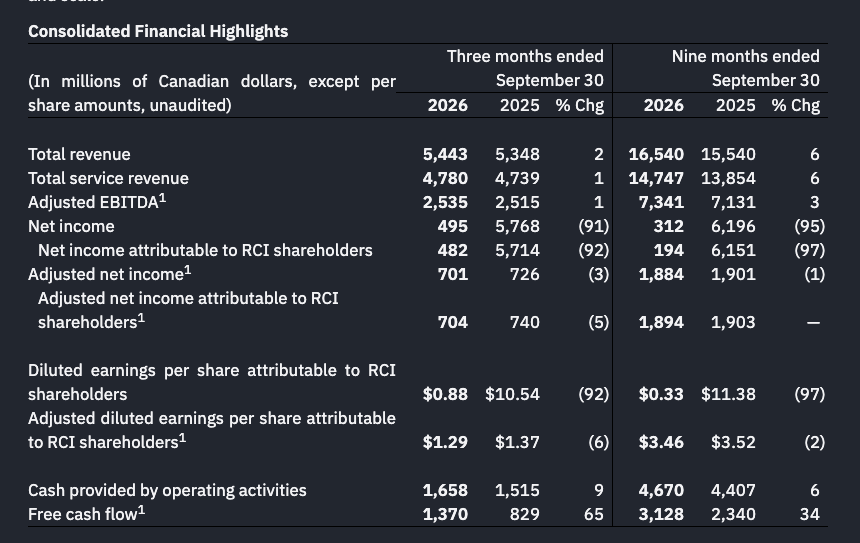Select attributable net income value 5,714

coord(517,251)
